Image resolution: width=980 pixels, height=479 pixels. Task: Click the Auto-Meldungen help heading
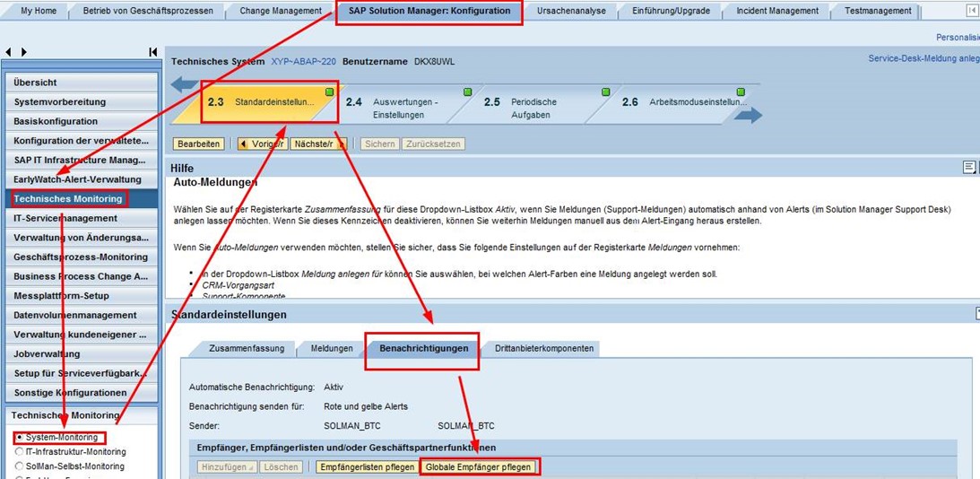pos(215,183)
